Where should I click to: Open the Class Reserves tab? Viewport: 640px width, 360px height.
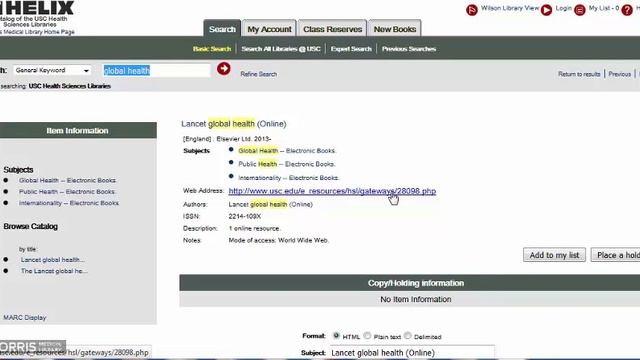[332, 29]
